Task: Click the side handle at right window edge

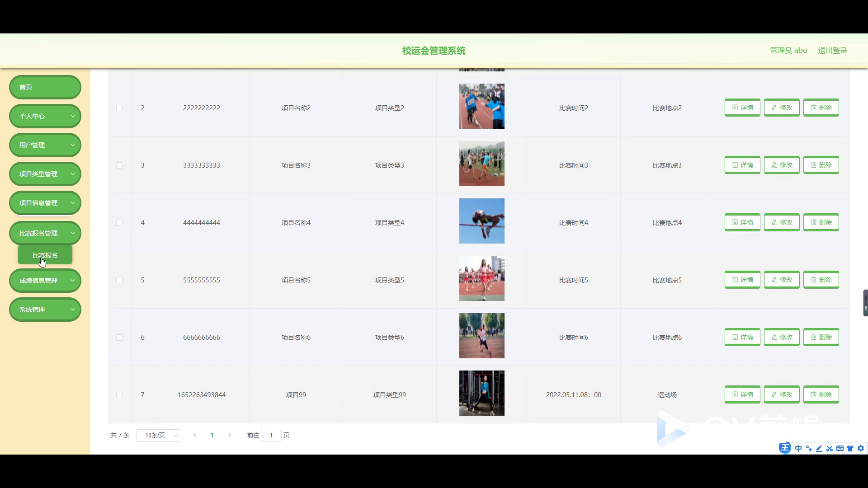Action: pos(865,303)
